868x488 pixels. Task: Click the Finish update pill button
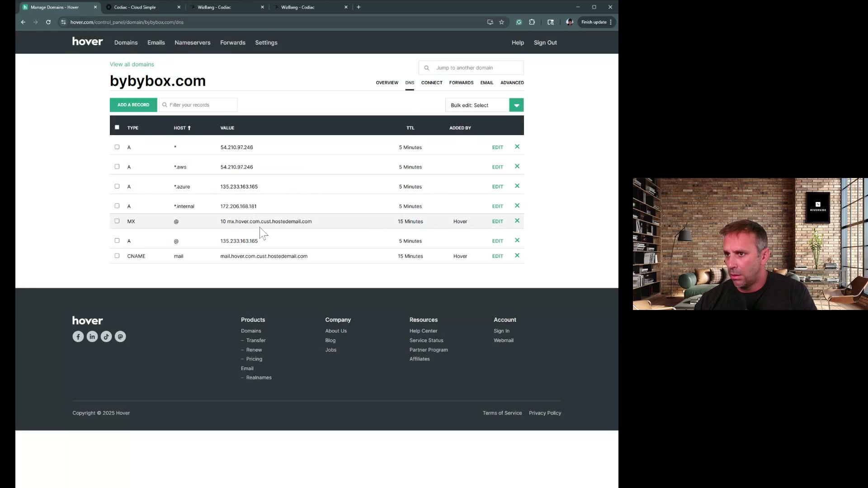(x=594, y=22)
